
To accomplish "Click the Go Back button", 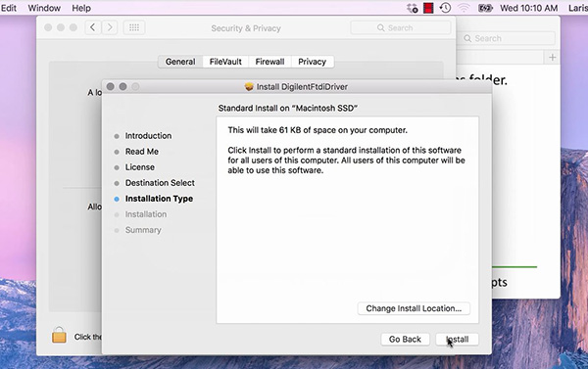I will [405, 340].
